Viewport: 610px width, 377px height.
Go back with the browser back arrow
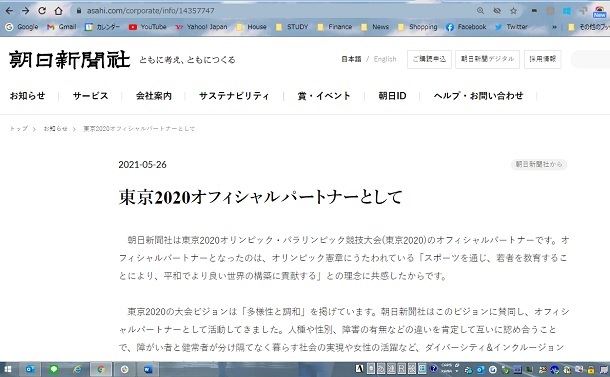(9, 11)
